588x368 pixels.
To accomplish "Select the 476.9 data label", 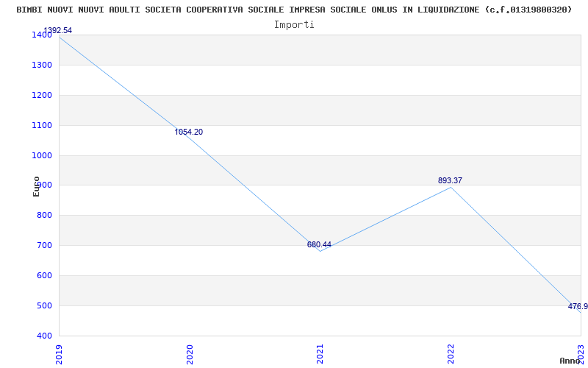I will coord(578,306).
